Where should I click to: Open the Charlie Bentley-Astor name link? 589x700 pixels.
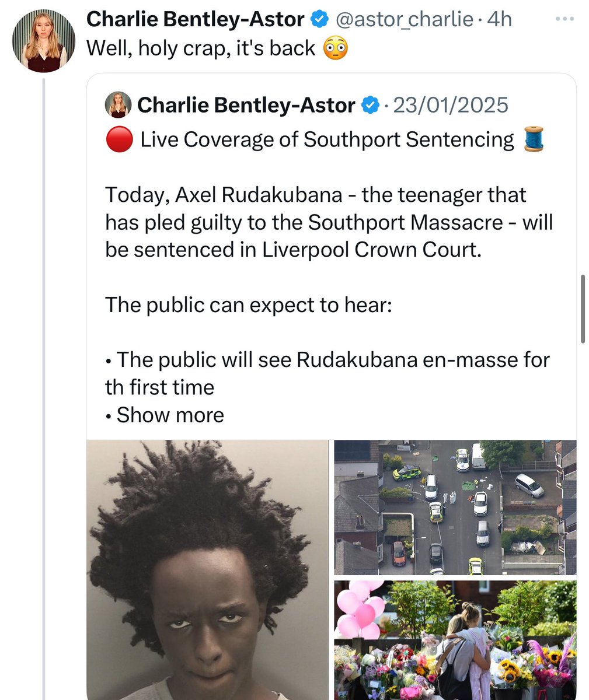(x=195, y=19)
